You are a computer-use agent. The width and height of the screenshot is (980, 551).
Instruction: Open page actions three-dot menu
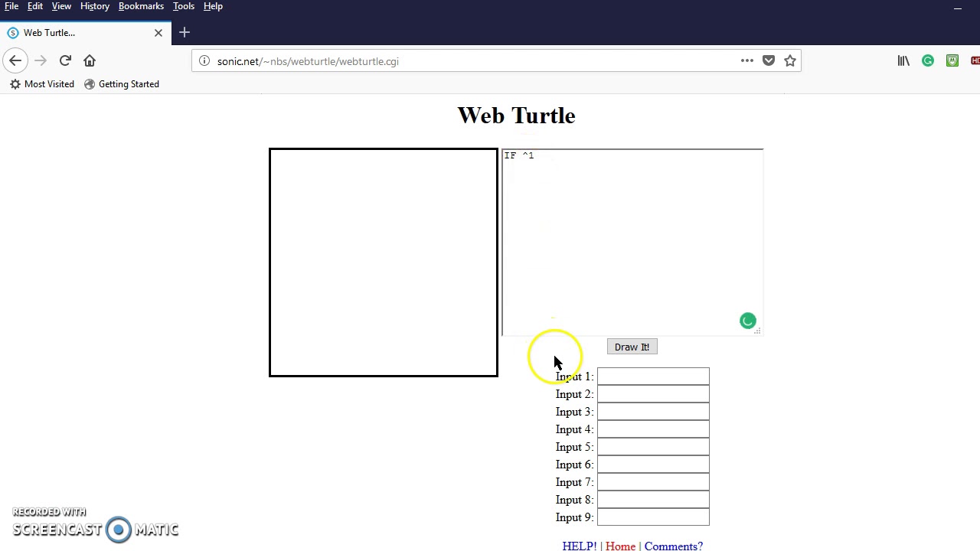747,60
